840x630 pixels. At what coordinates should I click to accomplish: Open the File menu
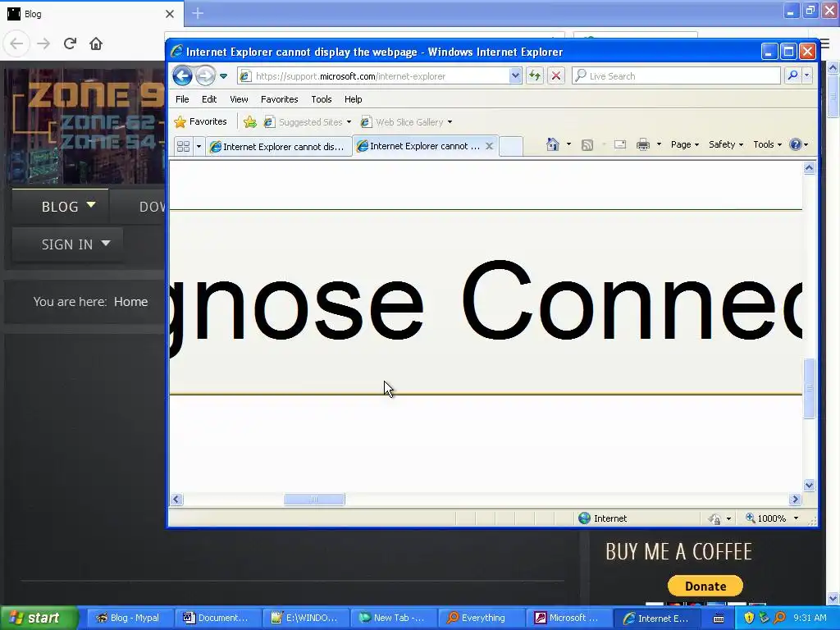(x=182, y=99)
